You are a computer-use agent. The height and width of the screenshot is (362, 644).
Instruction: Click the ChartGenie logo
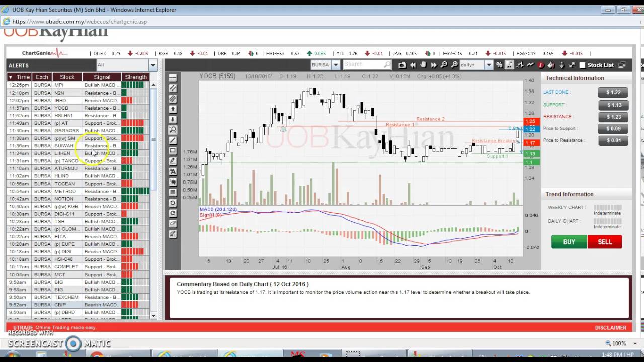[44, 53]
